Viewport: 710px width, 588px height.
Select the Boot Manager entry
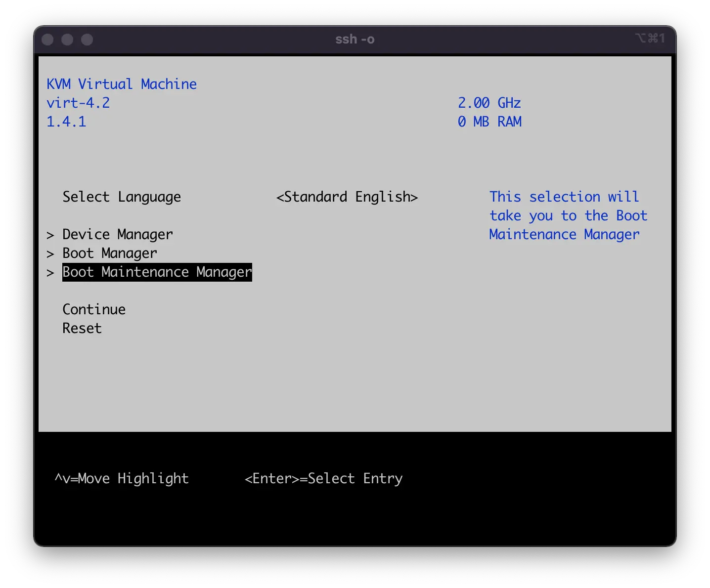pos(109,253)
